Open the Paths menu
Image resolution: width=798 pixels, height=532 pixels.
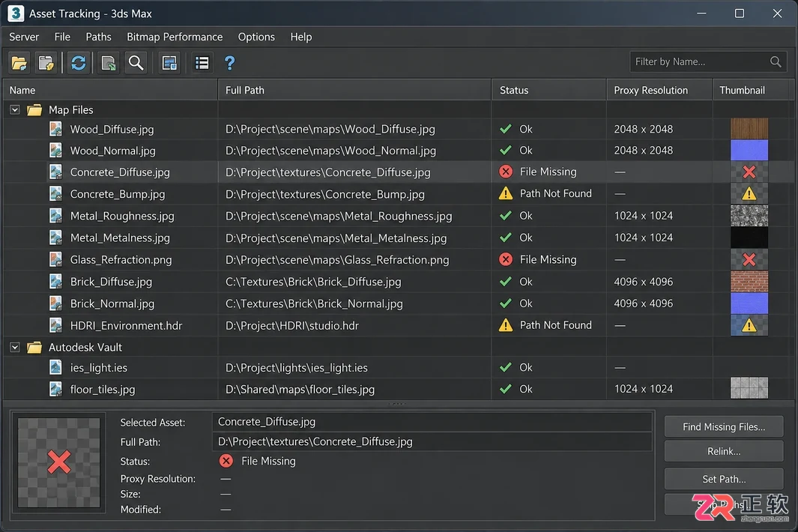coord(98,37)
